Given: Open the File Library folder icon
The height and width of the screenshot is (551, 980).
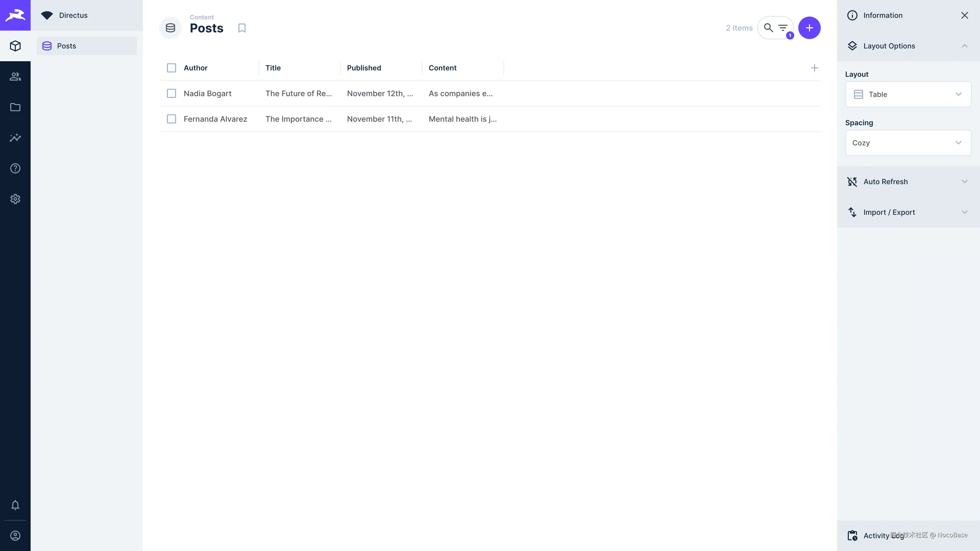Looking at the screenshot, I should 15,107.
